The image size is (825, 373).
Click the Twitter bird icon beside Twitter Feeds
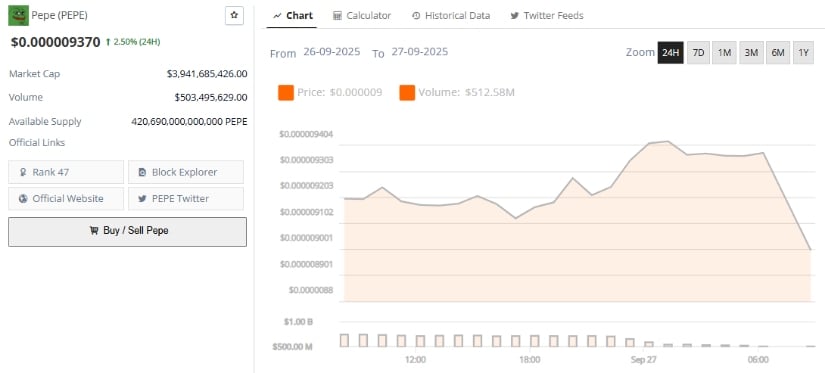tap(515, 16)
